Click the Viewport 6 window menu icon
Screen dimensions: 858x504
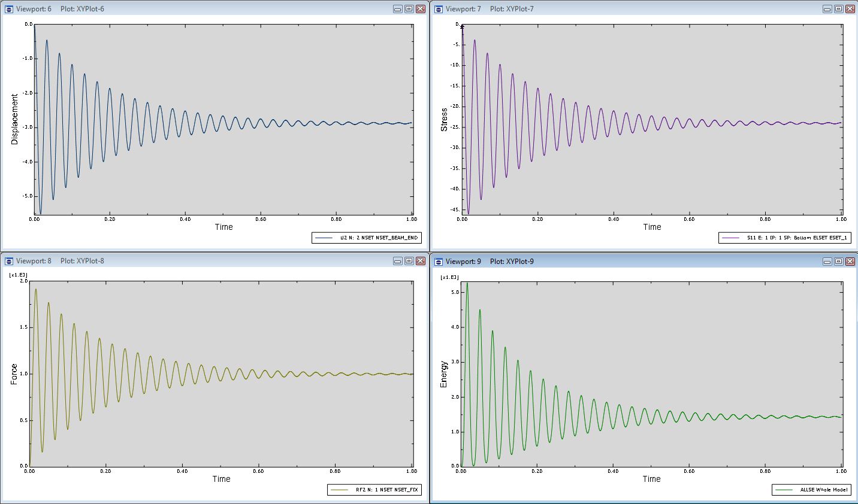[x=9, y=9]
